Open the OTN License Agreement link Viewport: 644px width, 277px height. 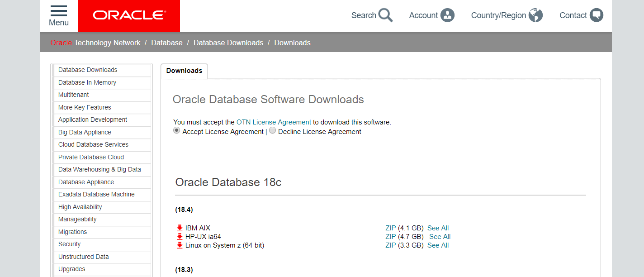pyautogui.click(x=273, y=122)
